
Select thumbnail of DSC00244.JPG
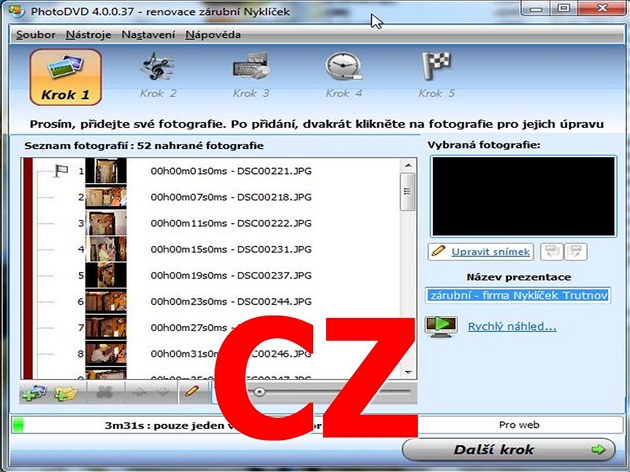click(106, 302)
